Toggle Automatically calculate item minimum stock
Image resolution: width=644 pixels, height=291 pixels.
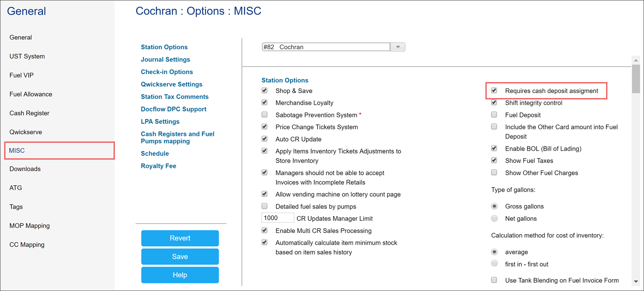coord(265,242)
